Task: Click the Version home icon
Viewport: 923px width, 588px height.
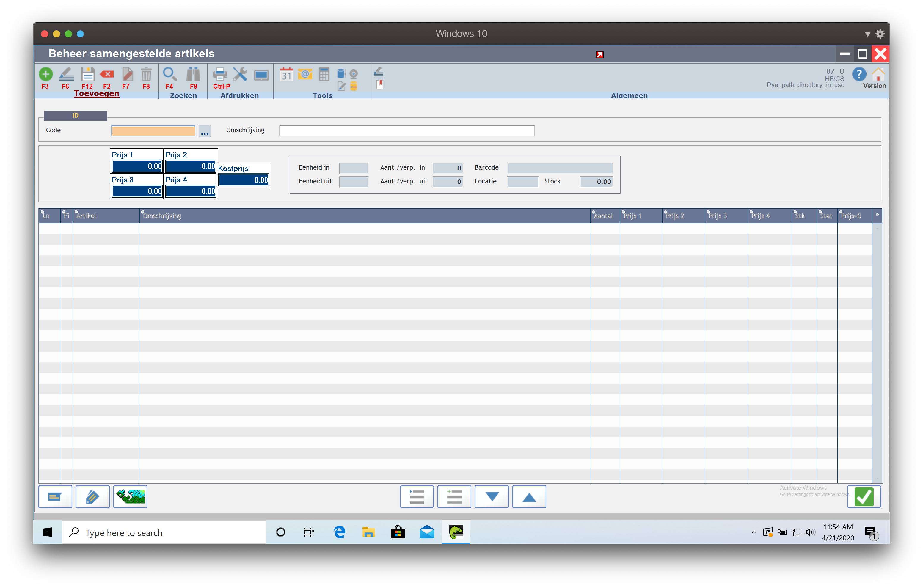Action: 878,74
